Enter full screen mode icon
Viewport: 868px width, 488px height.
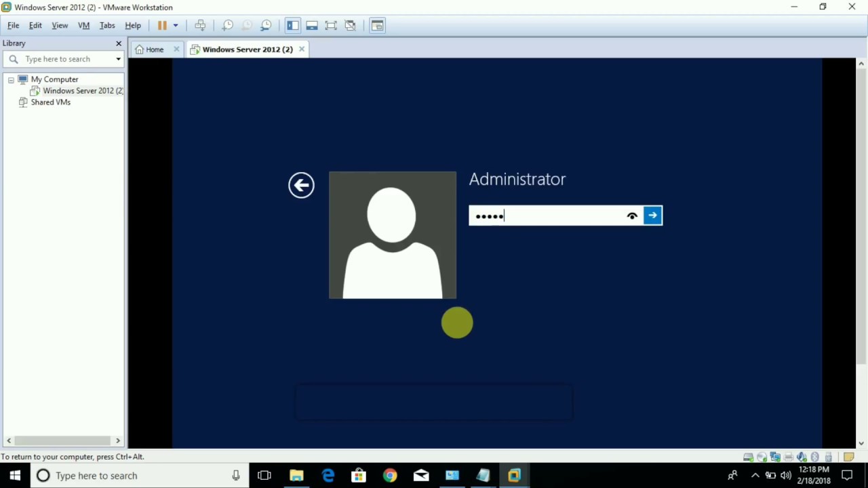tap(331, 25)
